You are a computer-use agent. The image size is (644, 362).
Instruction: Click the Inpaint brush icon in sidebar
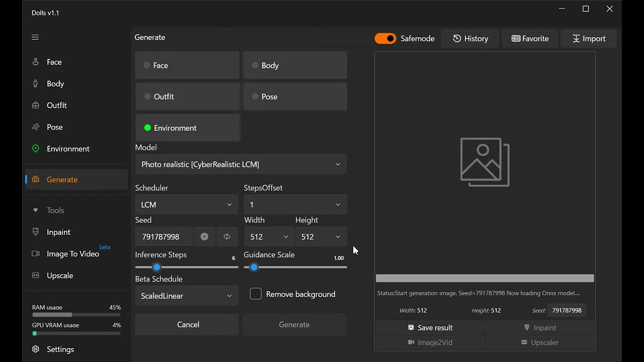36,232
